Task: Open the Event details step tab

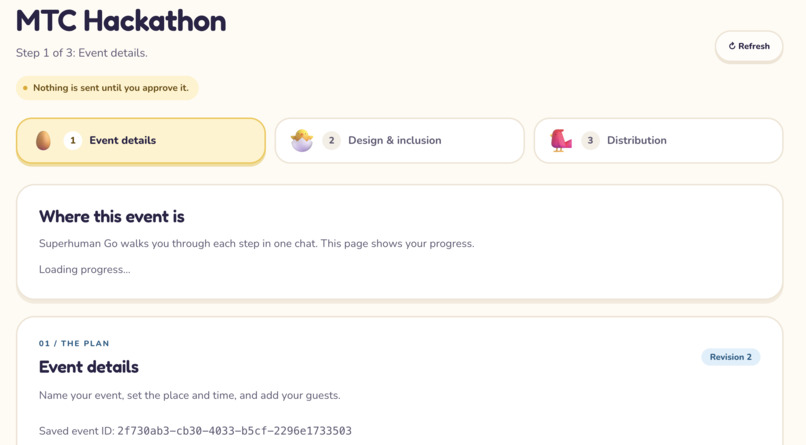Action: (141, 141)
